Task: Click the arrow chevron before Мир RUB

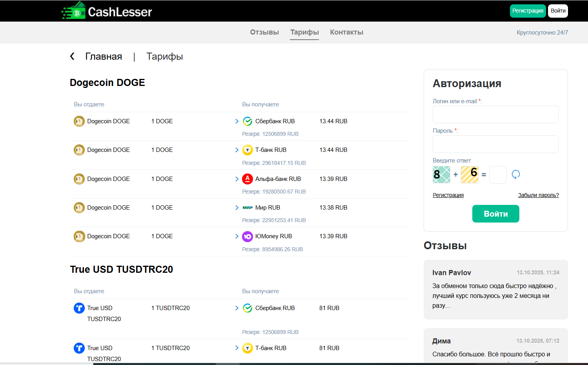Action: (x=237, y=208)
